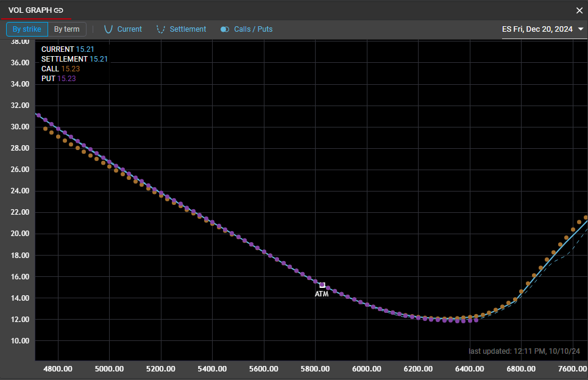This screenshot has height=380, width=588.
Task: Click the leftmost purple put data point
Action: [38, 115]
